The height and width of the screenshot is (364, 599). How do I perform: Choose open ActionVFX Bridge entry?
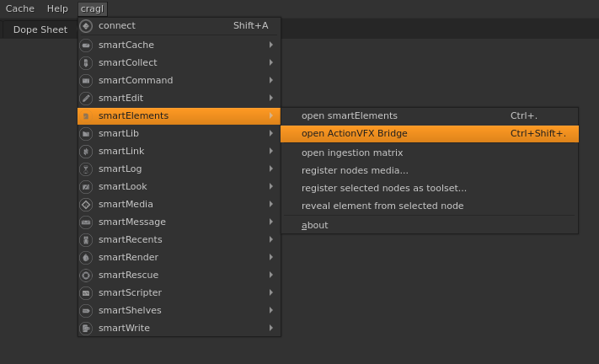(x=430, y=134)
